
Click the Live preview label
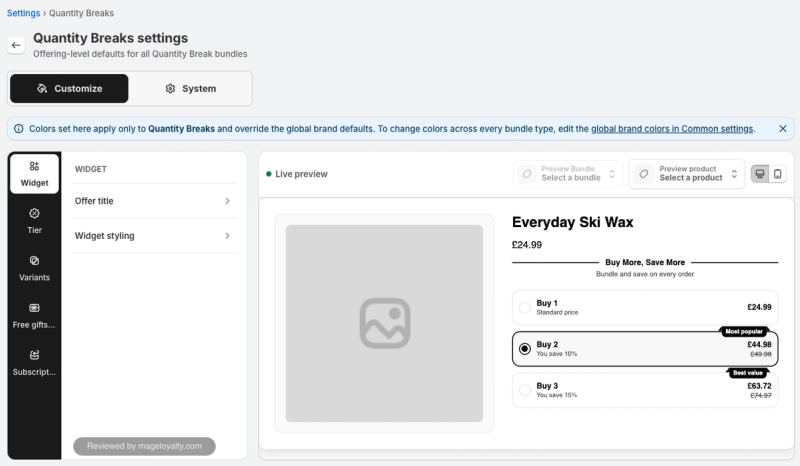(301, 174)
